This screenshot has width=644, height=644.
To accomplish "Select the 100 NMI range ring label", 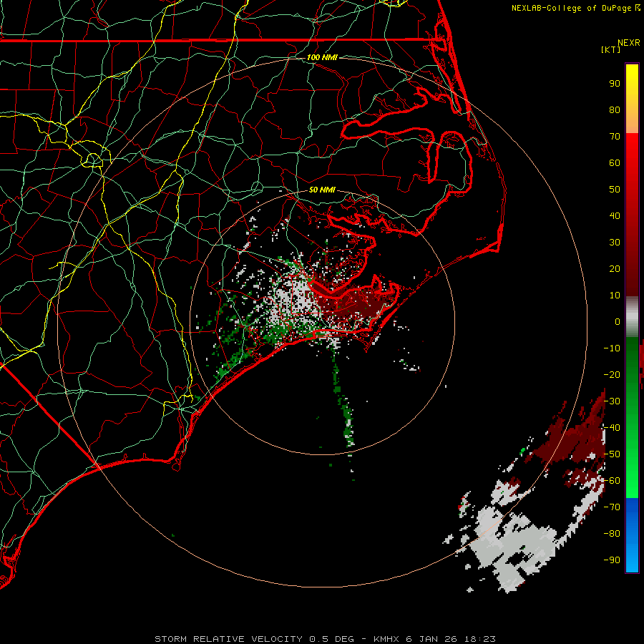I will pos(322,57).
